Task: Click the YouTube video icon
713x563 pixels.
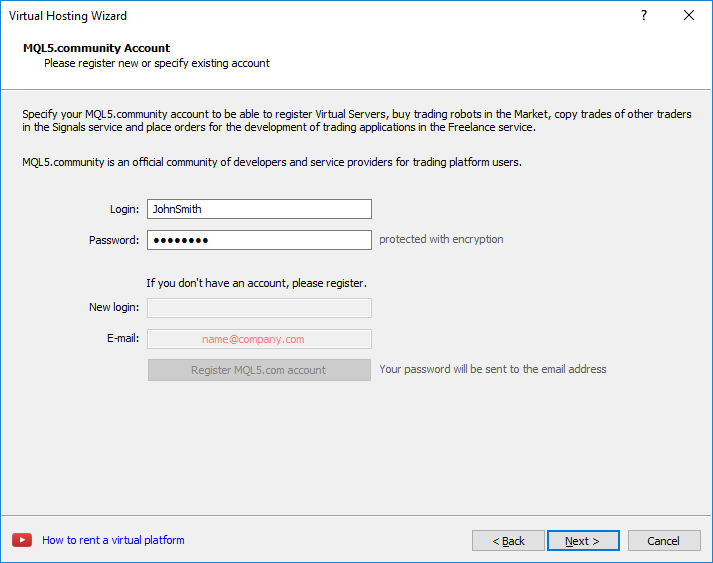Action: [x=22, y=540]
